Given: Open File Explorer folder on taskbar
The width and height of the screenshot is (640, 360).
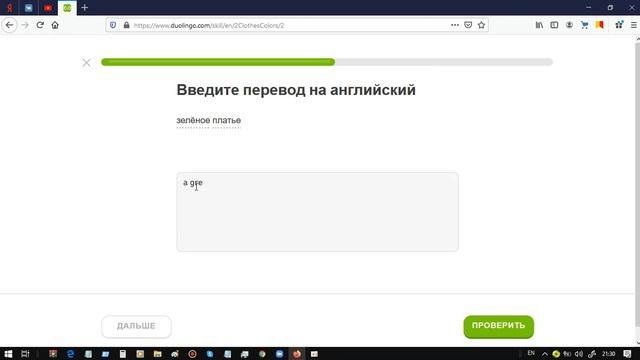Looking at the screenshot, I should point(158,354).
